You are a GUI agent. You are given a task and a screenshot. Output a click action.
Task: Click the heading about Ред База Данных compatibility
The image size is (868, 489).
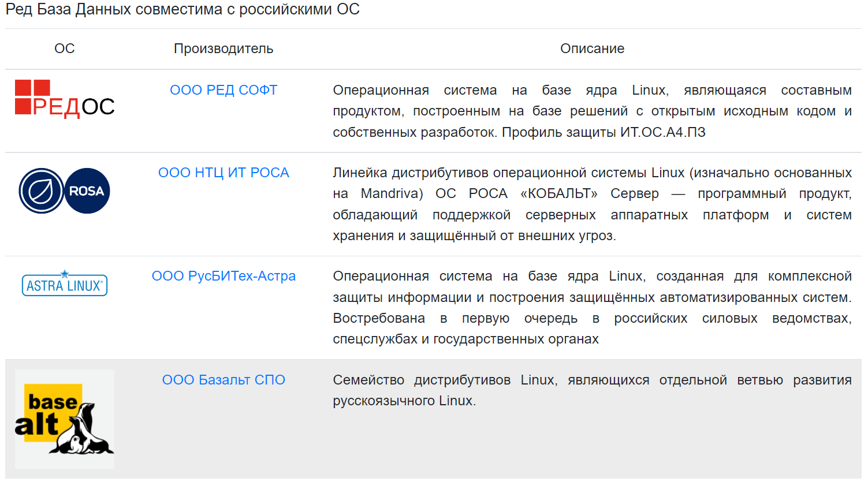182,9
